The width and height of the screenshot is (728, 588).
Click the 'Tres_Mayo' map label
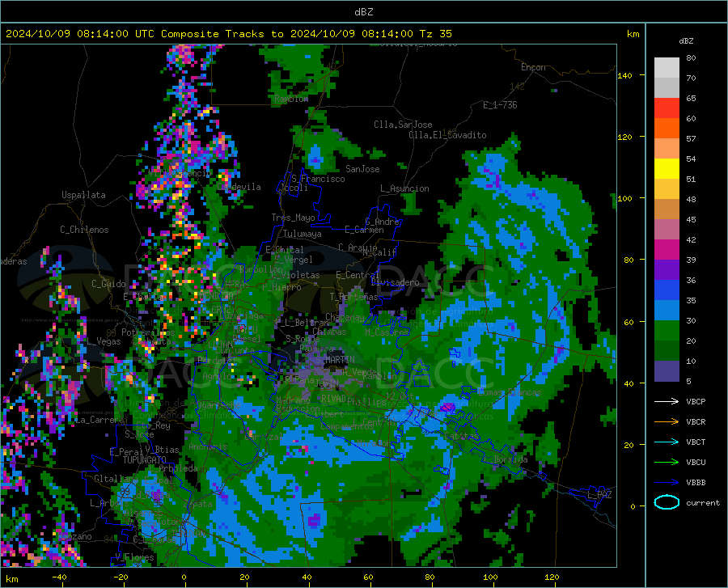293,218
